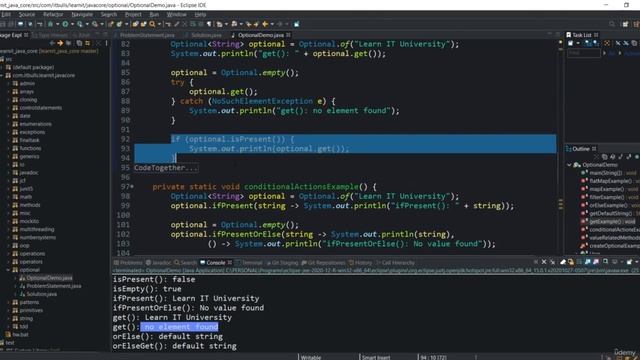Image resolution: width=640 pixels, height=360 pixels.
Task: Open the Help menu
Action: (x=200, y=15)
